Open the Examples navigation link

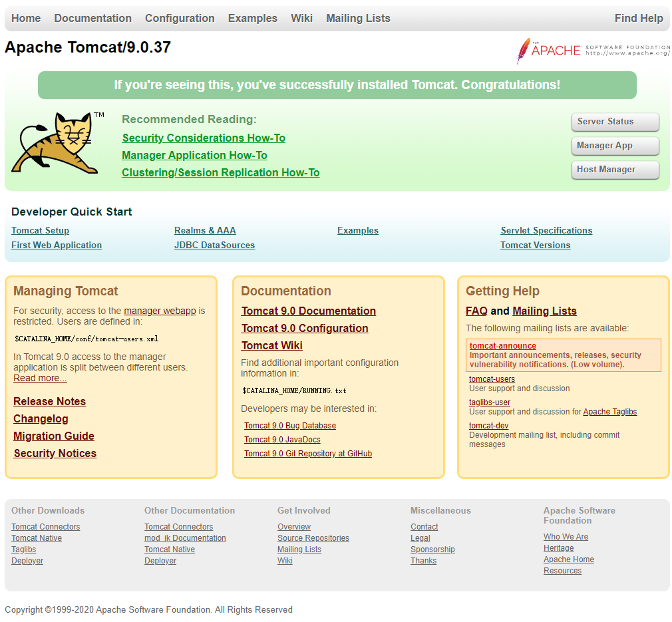[x=252, y=18]
